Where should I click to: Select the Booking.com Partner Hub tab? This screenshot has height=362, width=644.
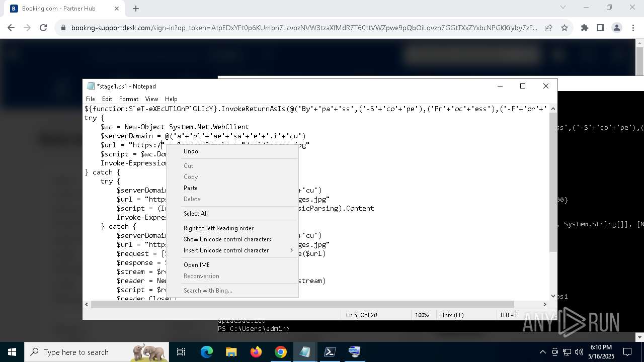pyautogui.click(x=64, y=9)
